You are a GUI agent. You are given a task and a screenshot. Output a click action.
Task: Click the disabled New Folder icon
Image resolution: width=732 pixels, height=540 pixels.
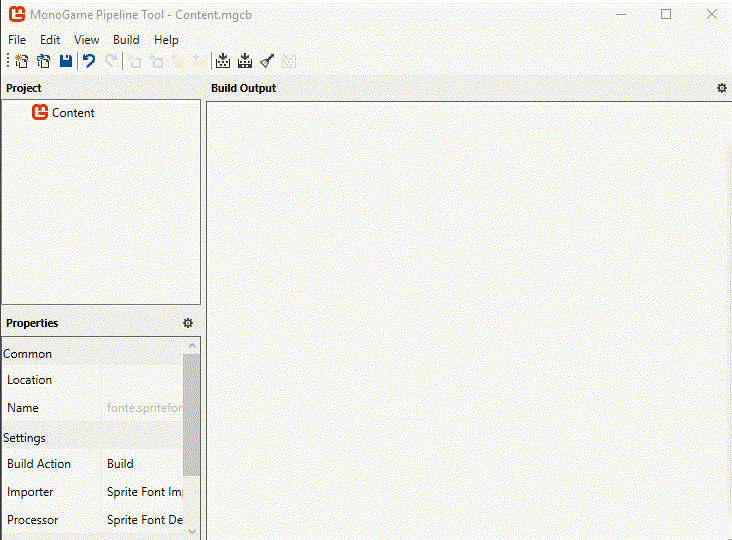point(178,61)
